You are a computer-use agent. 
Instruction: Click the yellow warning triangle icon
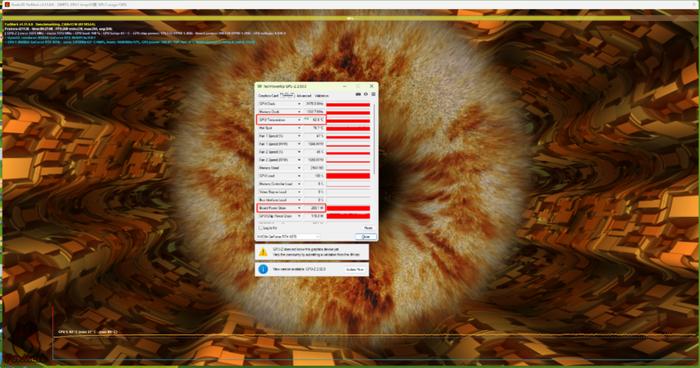click(x=263, y=252)
